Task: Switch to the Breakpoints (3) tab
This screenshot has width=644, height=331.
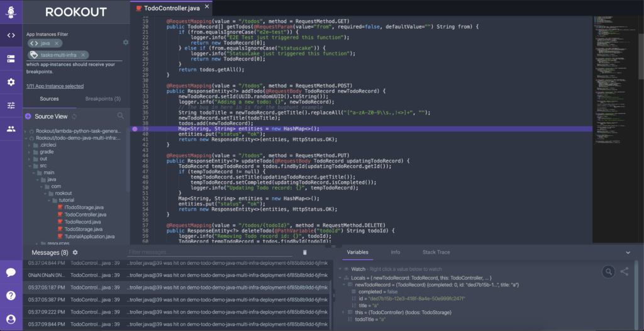Action: tap(103, 99)
